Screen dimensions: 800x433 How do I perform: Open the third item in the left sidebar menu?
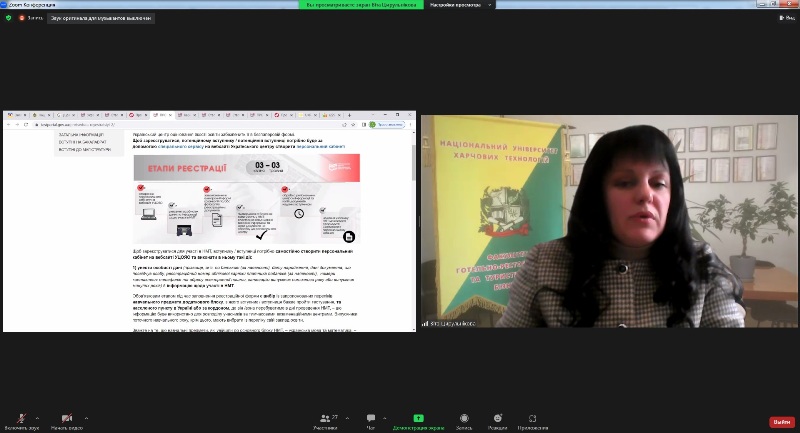point(85,149)
